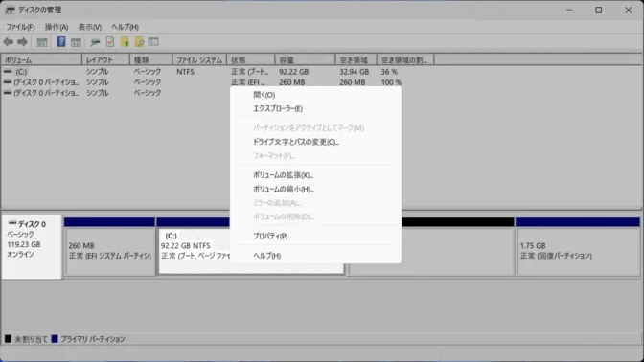Sort by 空き領域 column header

tap(356, 60)
